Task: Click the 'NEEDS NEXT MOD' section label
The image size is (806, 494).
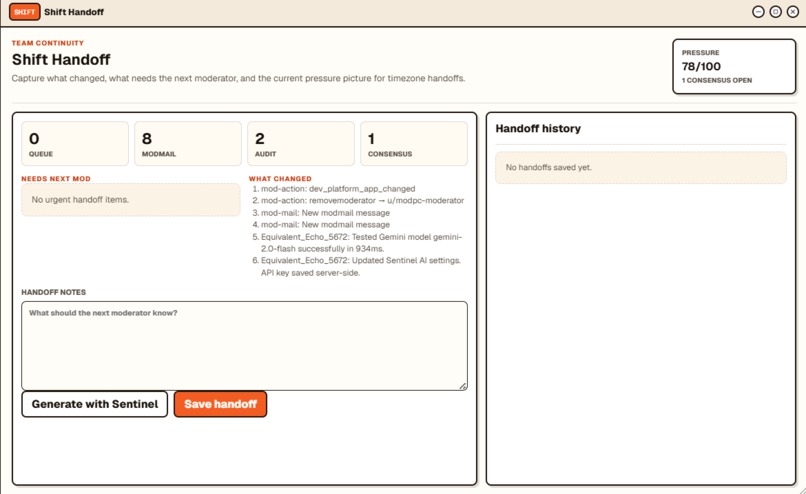Action: (x=56, y=178)
